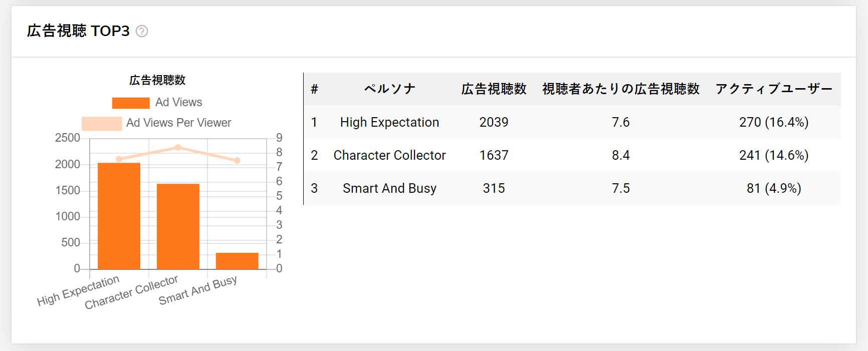Click the line point above Character Collector

tap(178, 147)
